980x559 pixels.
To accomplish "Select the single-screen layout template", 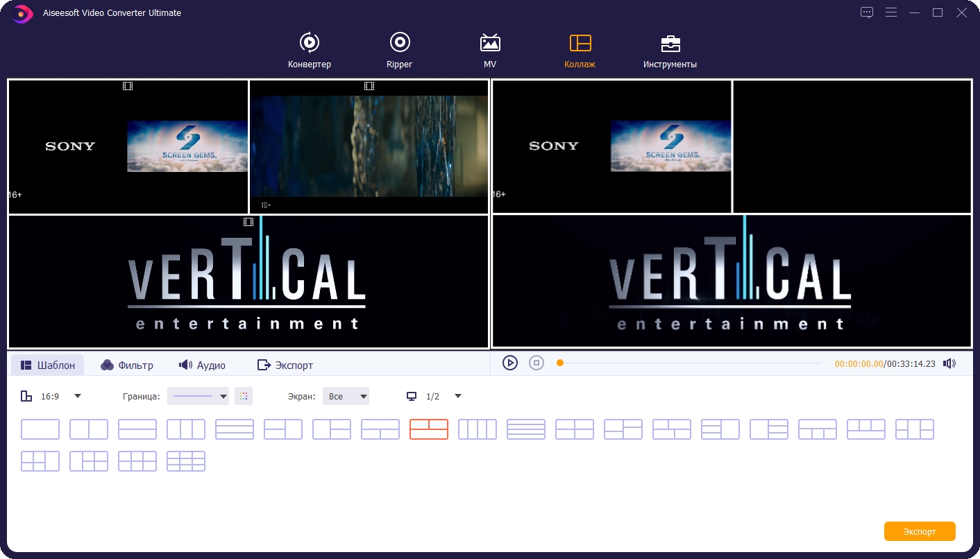I will (40, 429).
